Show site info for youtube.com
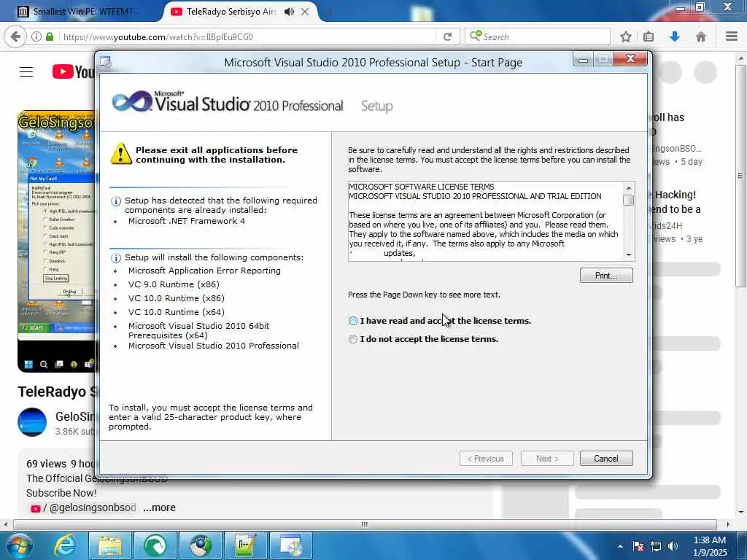The height and width of the screenshot is (560, 747). point(36,36)
